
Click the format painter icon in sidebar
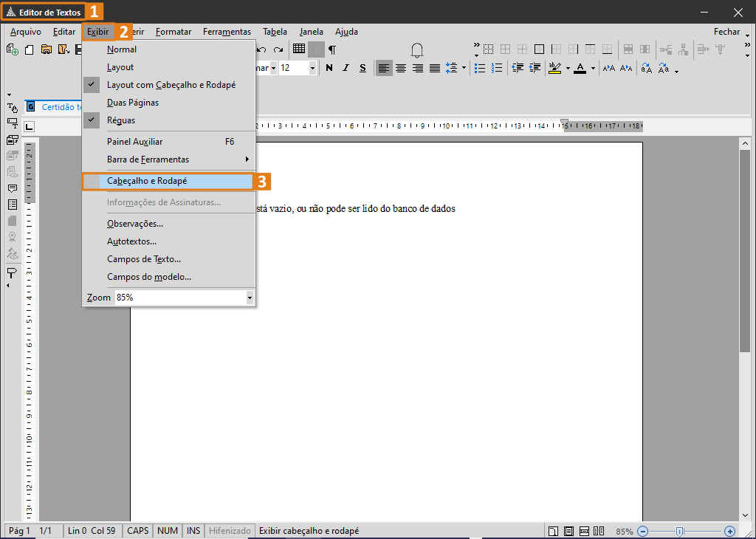click(x=12, y=273)
